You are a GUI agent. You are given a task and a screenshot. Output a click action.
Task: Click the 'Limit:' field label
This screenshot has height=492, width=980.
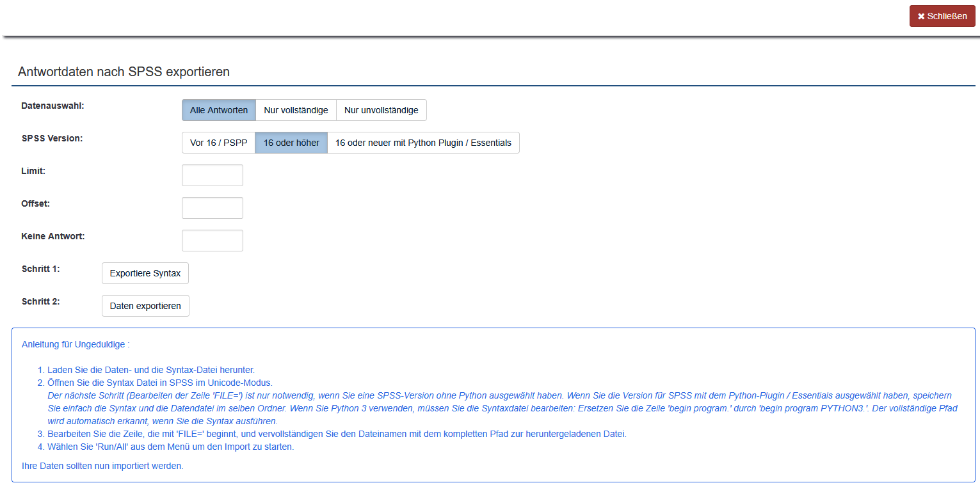coord(33,171)
